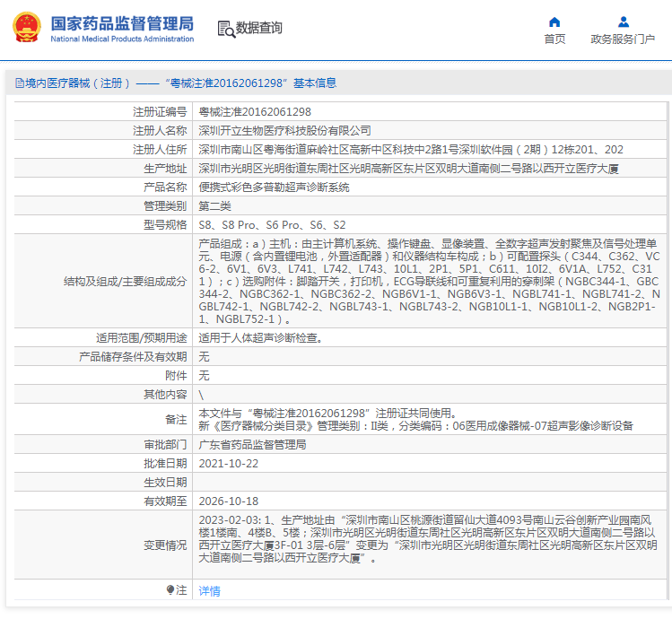Click the person icon above 政务服务门户

623,22
